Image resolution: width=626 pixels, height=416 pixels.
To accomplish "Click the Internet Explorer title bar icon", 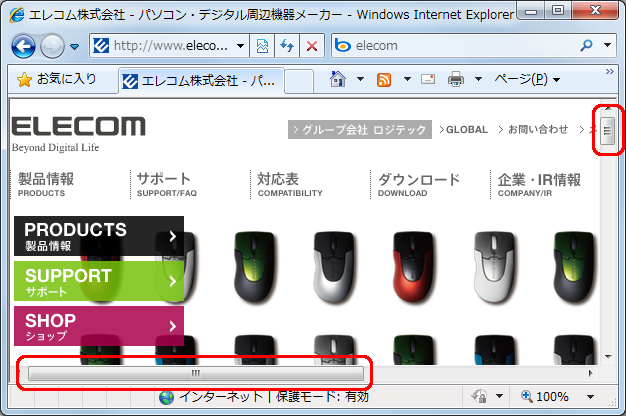I will pos(17,15).
